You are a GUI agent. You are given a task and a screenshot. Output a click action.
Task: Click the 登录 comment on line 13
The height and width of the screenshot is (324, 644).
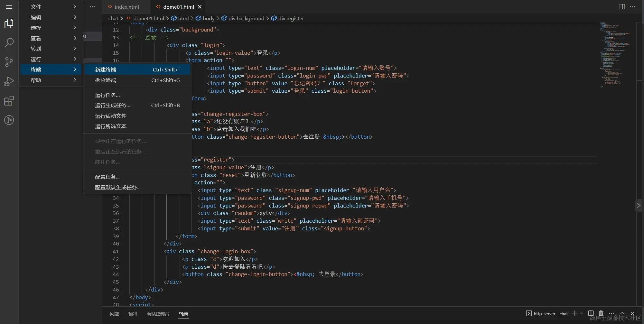coord(149,37)
